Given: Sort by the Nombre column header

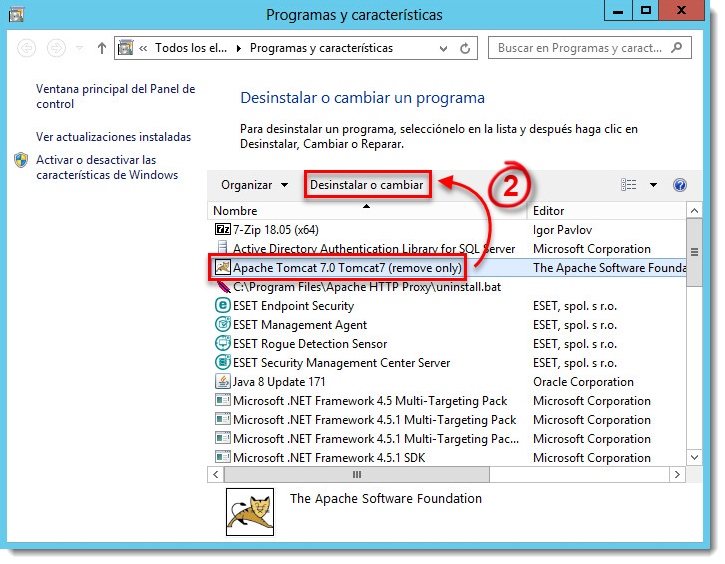Looking at the screenshot, I should point(367,211).
